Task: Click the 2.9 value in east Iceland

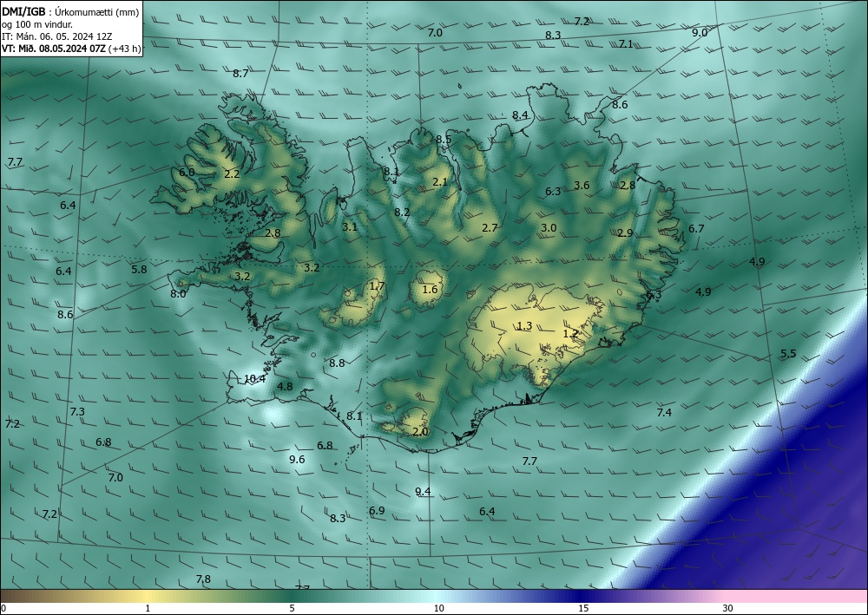Action: click(x=625, y=233)
